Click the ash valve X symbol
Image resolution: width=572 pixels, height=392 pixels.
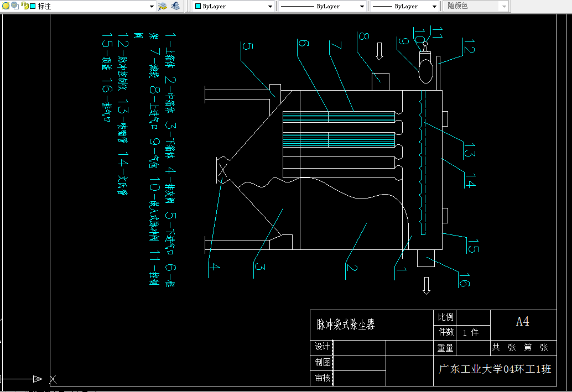[x=223, y=170]
